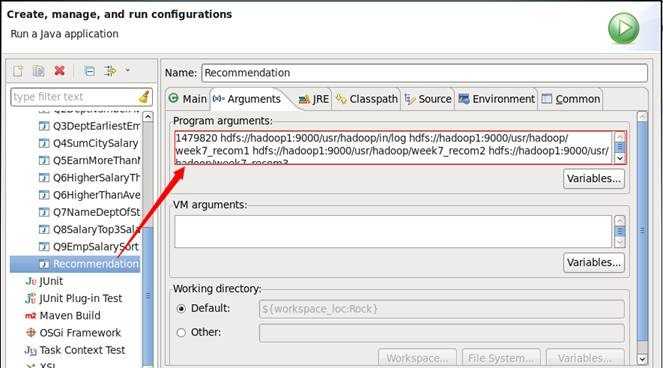Viewport: 663px width, 368px height.
Task: Click the Workspace... button
Action: point(417,358)
